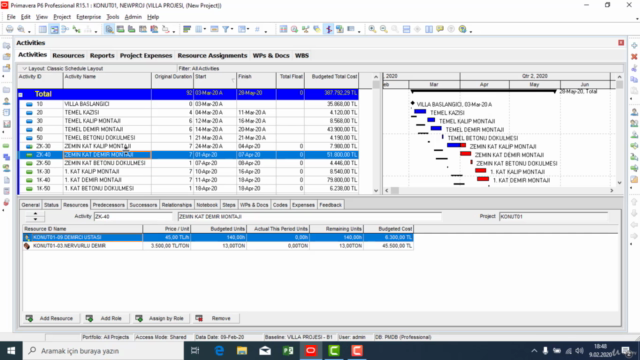This screenshot has height=360, width=640.
Task: Open the Filter dropdown arrow in toolbar
Action: [232, 29]
